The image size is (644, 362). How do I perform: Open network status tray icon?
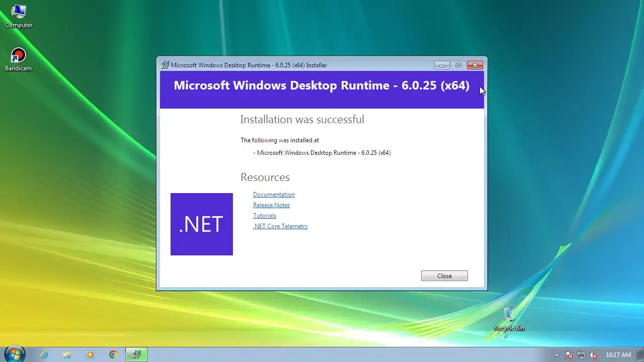point(581,355)
